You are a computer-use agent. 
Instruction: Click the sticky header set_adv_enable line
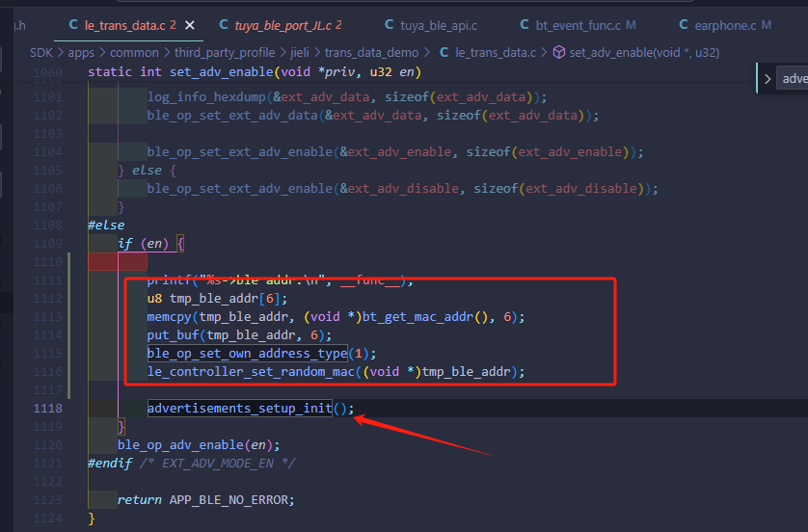[x=255, y=72]
